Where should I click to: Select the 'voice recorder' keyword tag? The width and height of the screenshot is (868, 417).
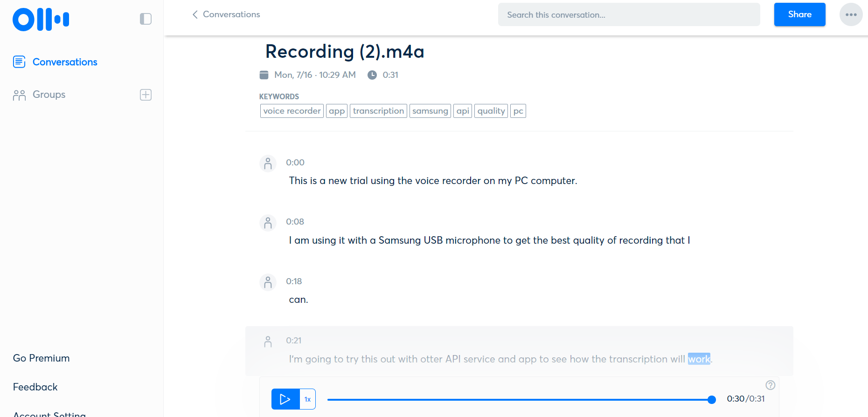(x=292, y=111)
